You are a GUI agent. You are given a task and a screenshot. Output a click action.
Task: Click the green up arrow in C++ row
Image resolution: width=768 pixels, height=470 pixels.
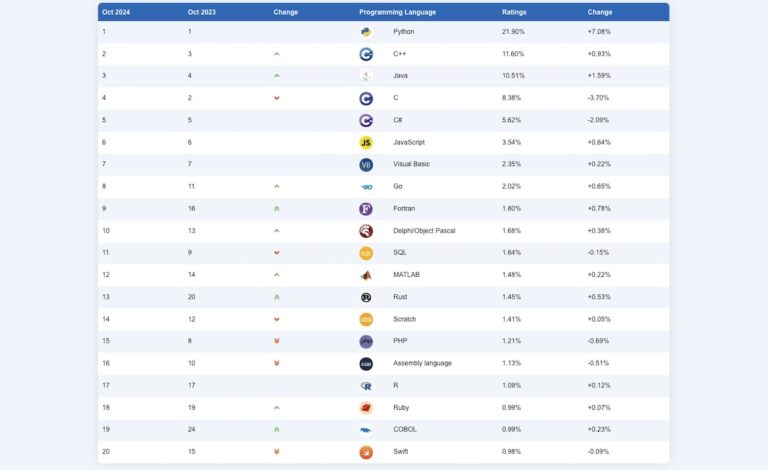[277, 54]
